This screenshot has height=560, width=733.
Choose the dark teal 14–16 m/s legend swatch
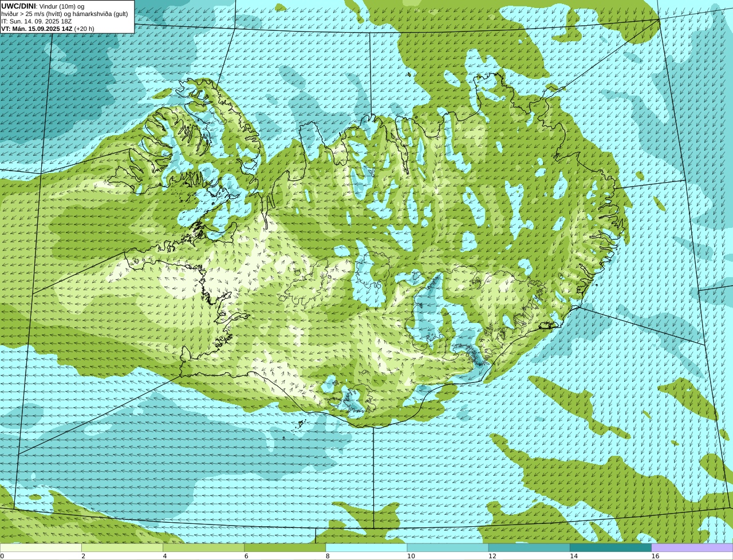click(x=611, y=548)
